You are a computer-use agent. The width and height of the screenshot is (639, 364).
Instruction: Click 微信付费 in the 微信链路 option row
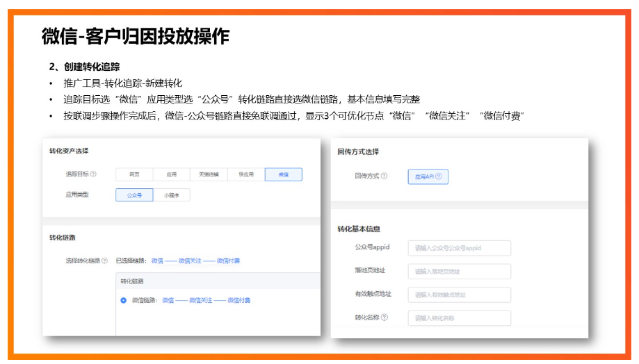[238, 301]
